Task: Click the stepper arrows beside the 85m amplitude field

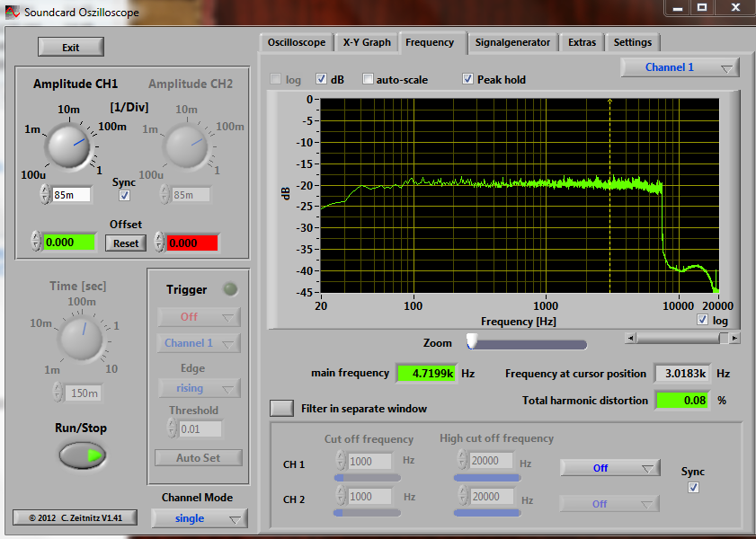Action: click(45, 194)
